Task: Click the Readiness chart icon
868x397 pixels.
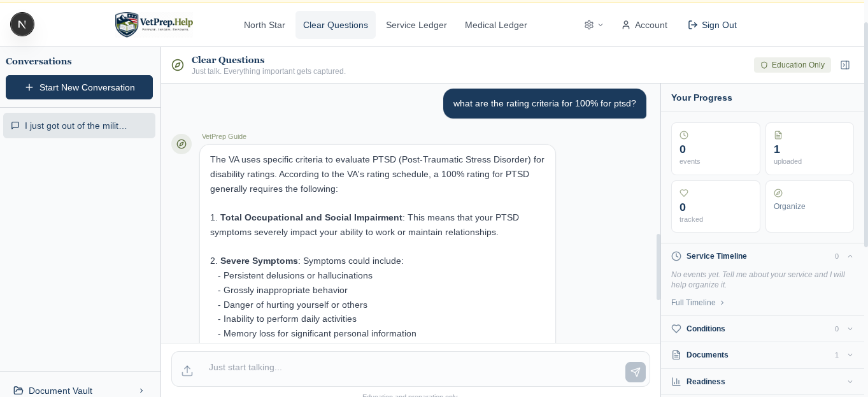Action: pyautogui.click(x=676, y=382)
